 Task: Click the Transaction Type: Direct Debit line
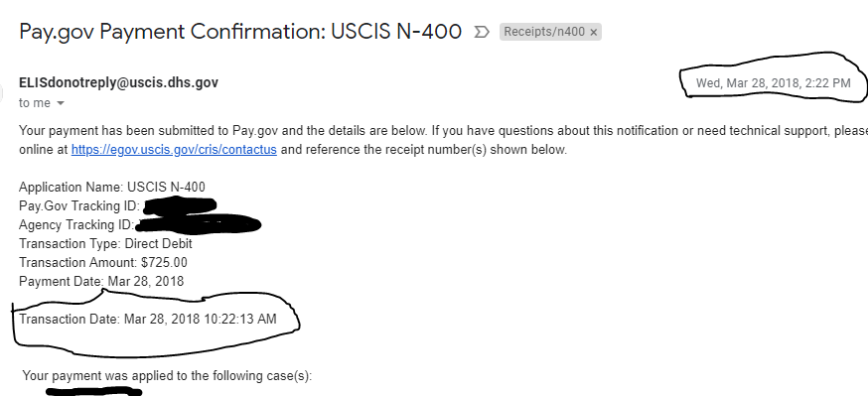pyautogui.click(x=105, y=243)
